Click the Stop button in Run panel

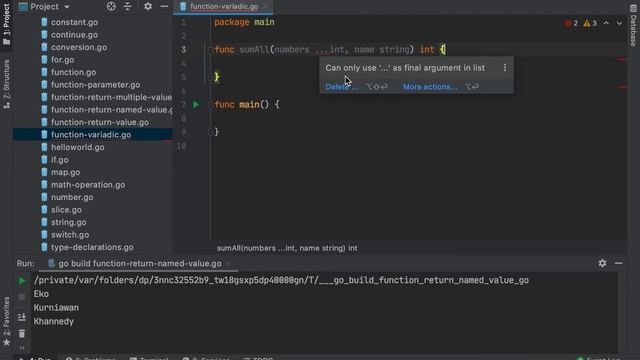(x=22, y=297)
